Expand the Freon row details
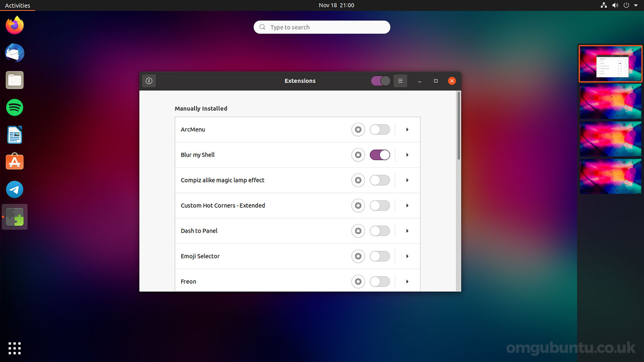 point(407,282)
